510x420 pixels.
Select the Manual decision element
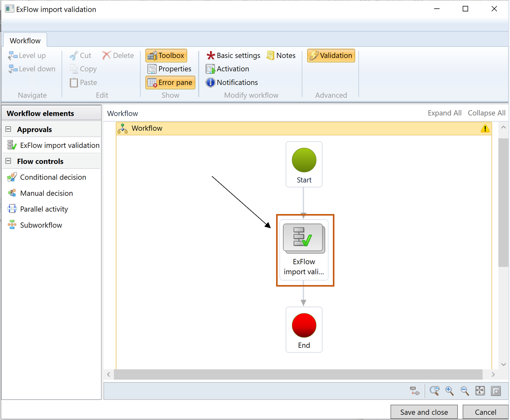[x=40, y=193]
